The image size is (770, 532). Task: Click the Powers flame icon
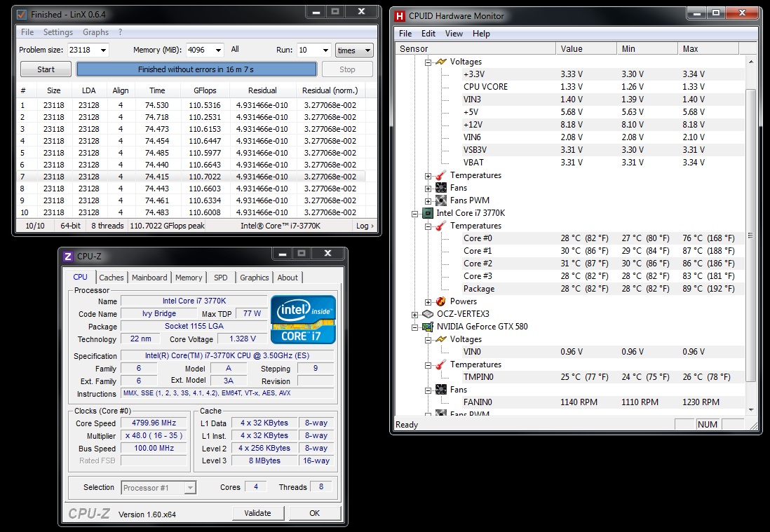[x=441, y=301]
